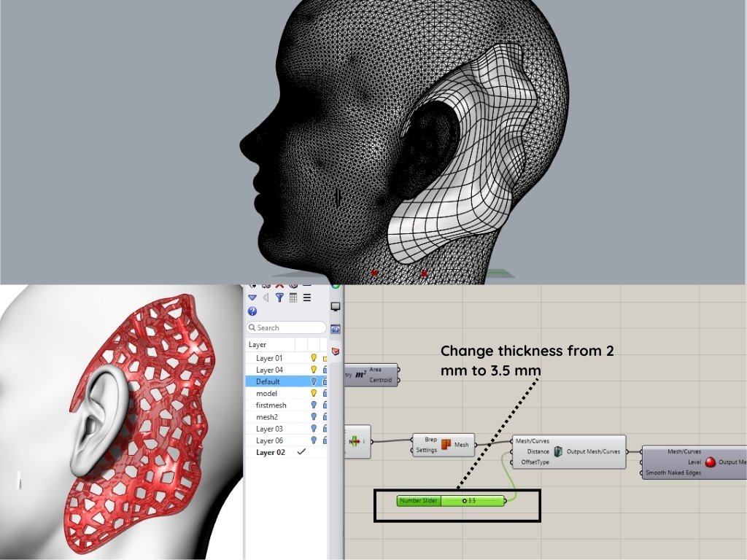Image resolution: width=747 pixels, height=560 pixels.
Task: Turn on the firstmesh layer bulb
Action: [314, 405]
